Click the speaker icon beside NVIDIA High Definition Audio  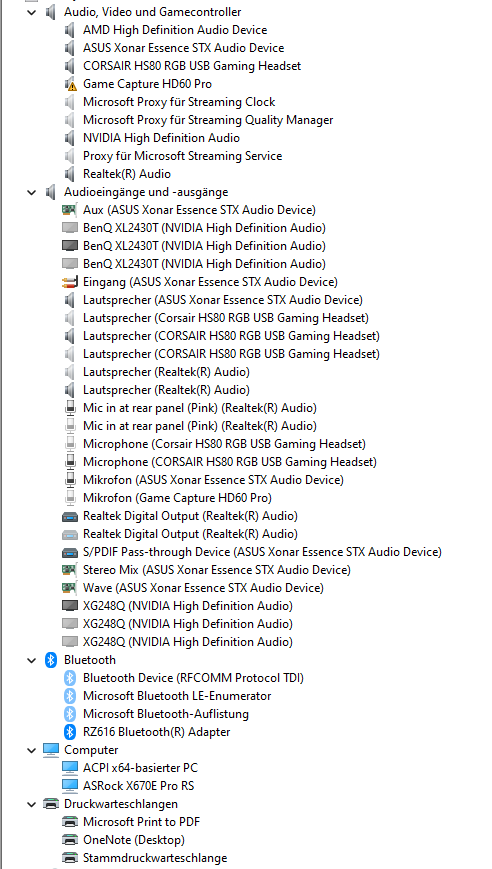pos(70,138)
